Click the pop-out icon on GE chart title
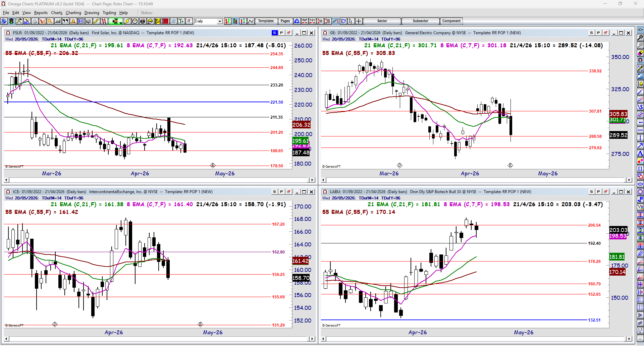This screenshot has width=644, height=346. pos(605,33)
